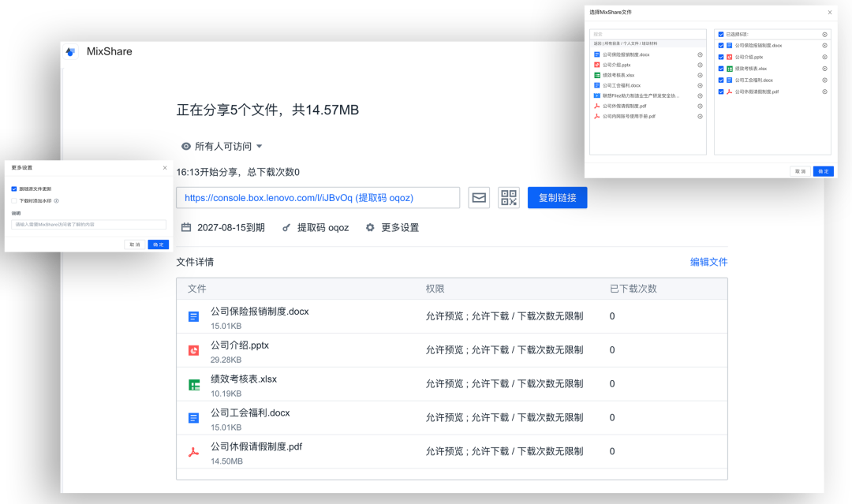The height and width of the screenshot is (504, 852).
Task: Click file name 公司介绍.pptx in 文件详情
Action: coord(240,345)
